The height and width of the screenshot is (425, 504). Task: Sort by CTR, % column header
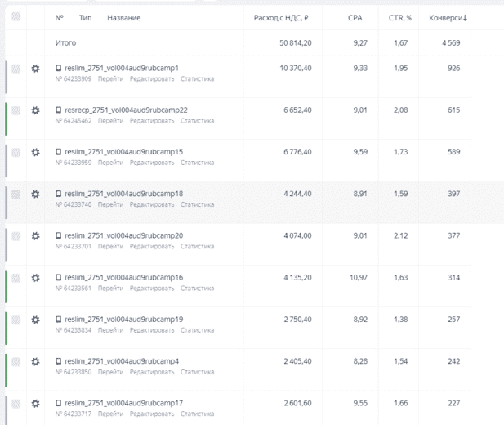coord(400,18)
